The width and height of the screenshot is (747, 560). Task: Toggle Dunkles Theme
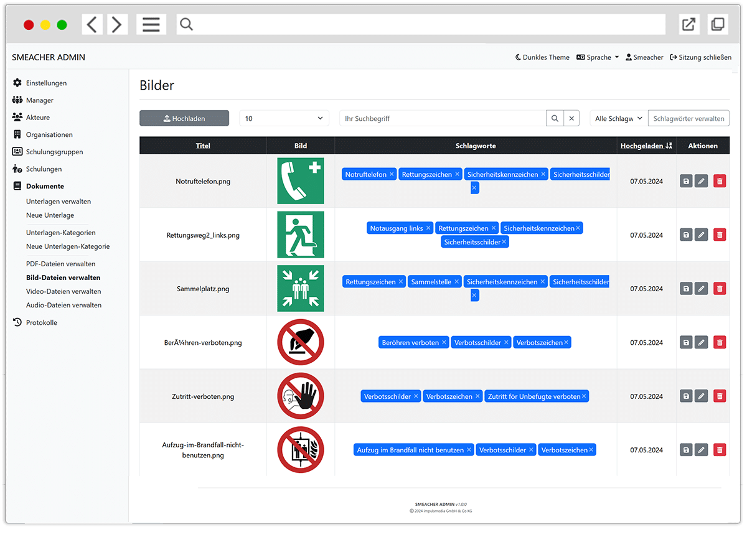(542, 57)
